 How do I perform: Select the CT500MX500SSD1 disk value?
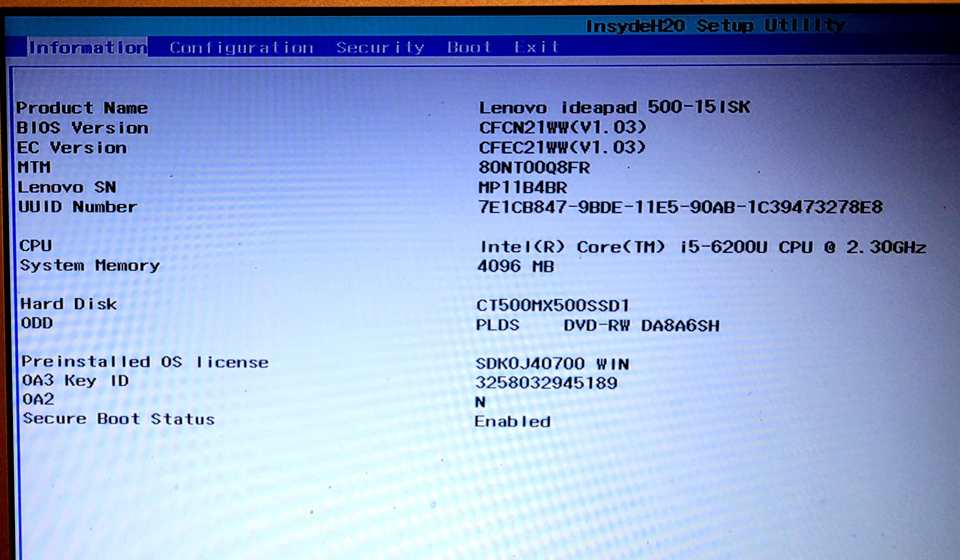point(552,306)
